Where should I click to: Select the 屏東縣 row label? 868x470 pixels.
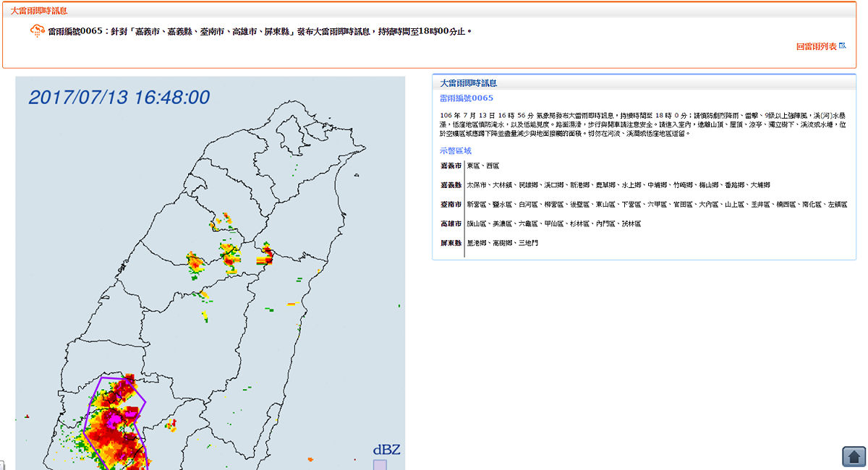451,243
